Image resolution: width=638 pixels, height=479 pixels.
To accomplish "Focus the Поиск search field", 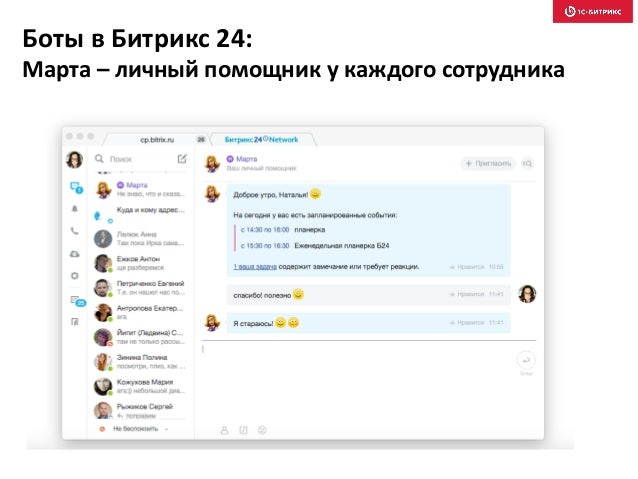I will 140,159.
